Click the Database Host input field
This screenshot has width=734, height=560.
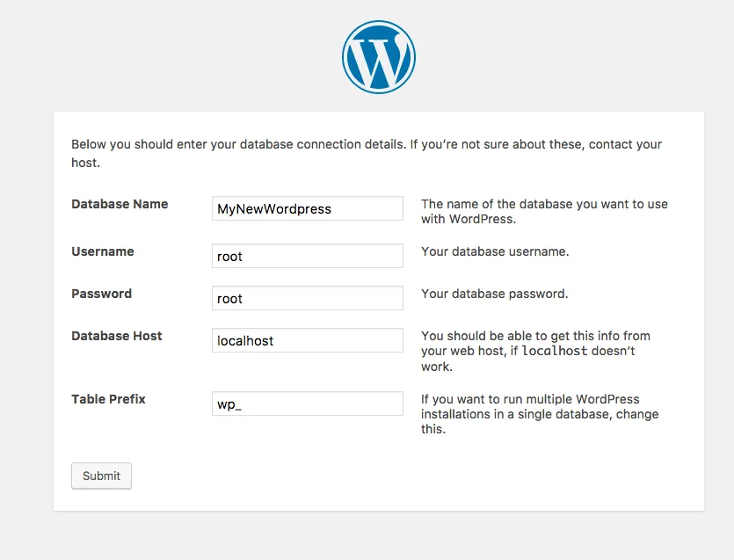pyautogui.click(x=308, y=340)
